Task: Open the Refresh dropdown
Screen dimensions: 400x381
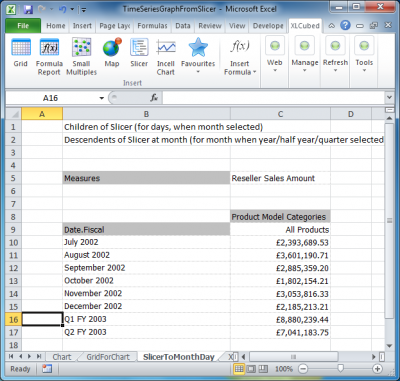Action: pos(335,55)
